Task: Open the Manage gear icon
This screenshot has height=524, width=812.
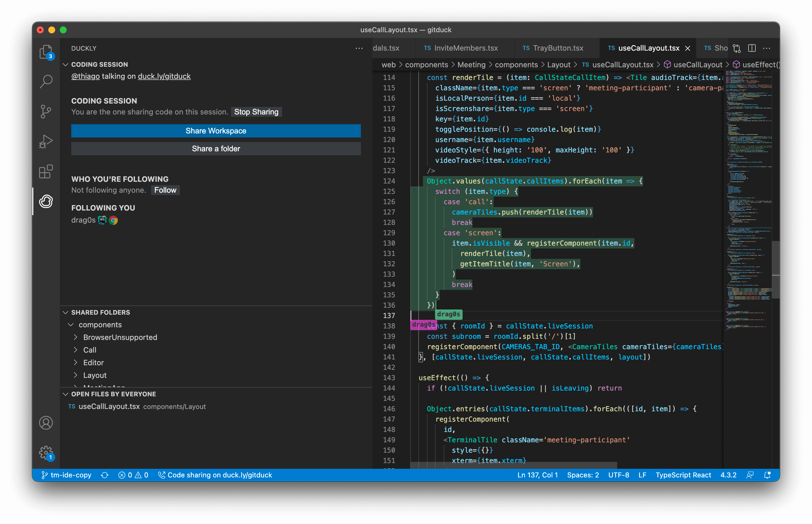Action: click(x=46, y=453)
